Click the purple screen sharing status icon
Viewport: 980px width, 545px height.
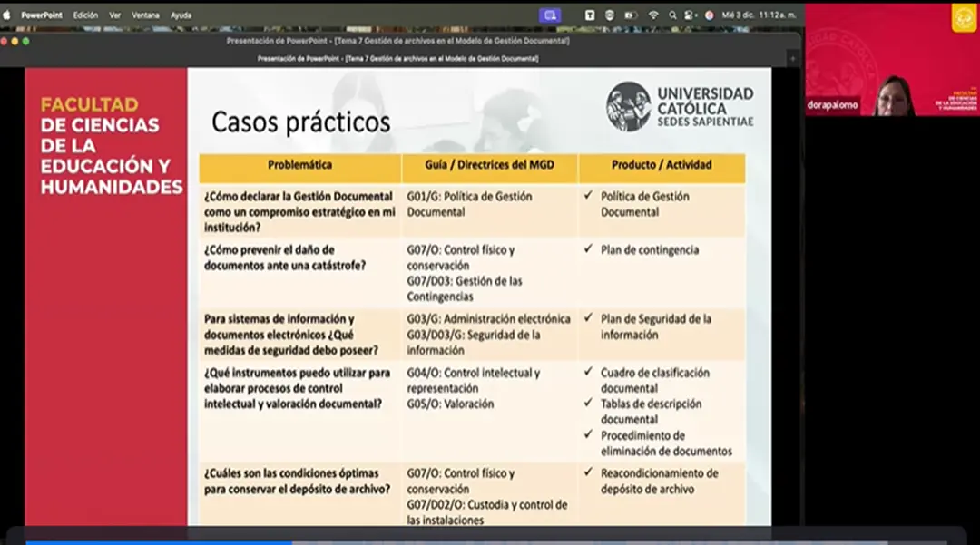click(x=550, y=15)
